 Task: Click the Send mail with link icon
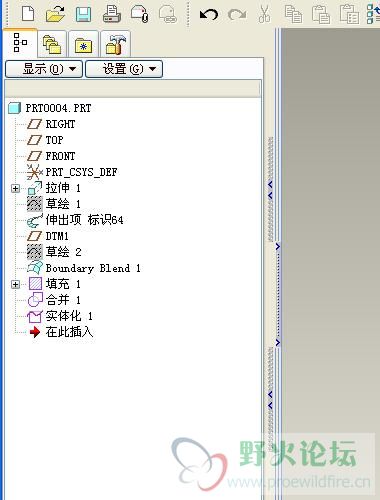point(167,15)
